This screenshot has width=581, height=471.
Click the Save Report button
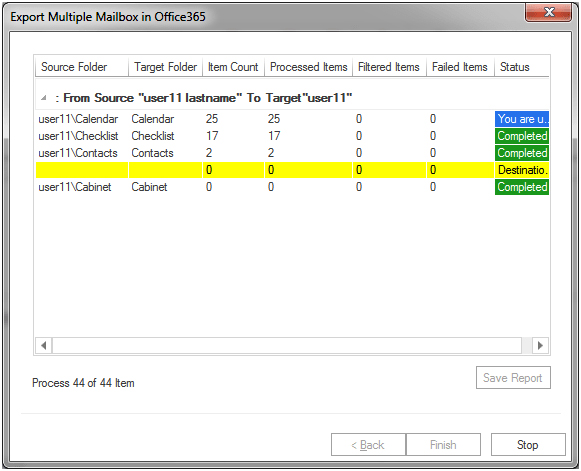click(x=513, y=378)
